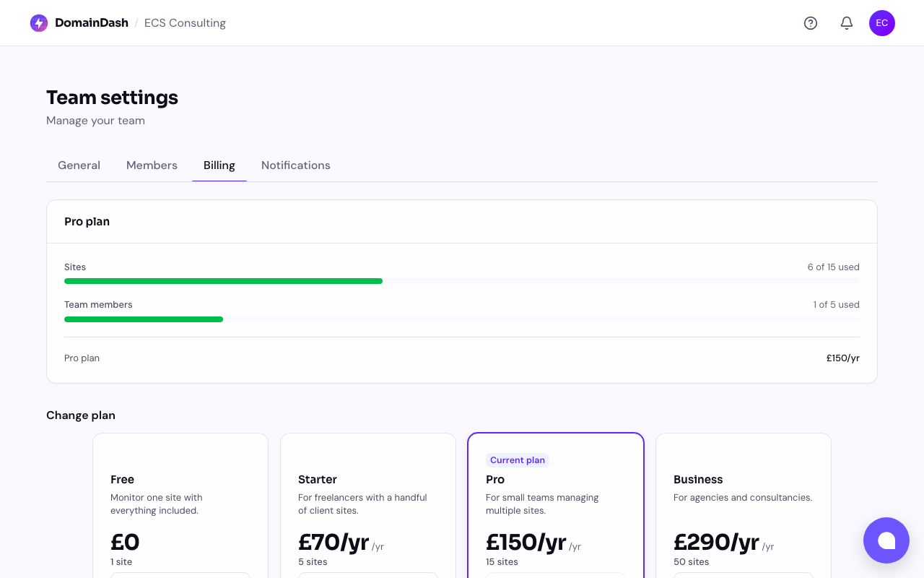The image size is (924, 578).
Task: Open the ECS Consulting breadcrumb link
Action: coord(185,22)
